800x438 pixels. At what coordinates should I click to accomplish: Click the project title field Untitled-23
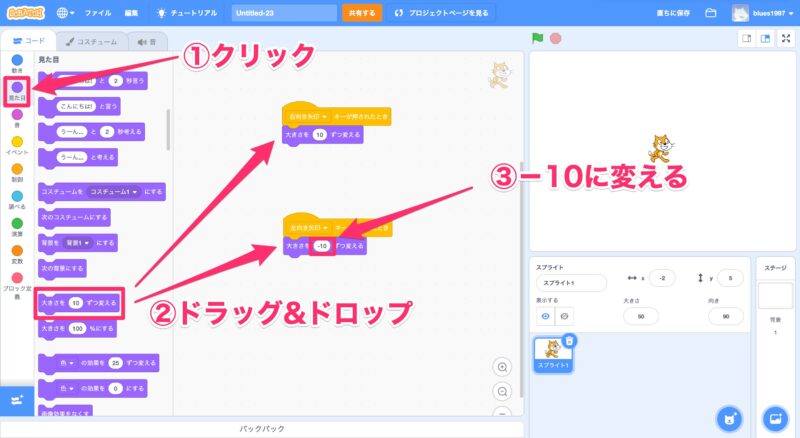(x=283, y=13)
